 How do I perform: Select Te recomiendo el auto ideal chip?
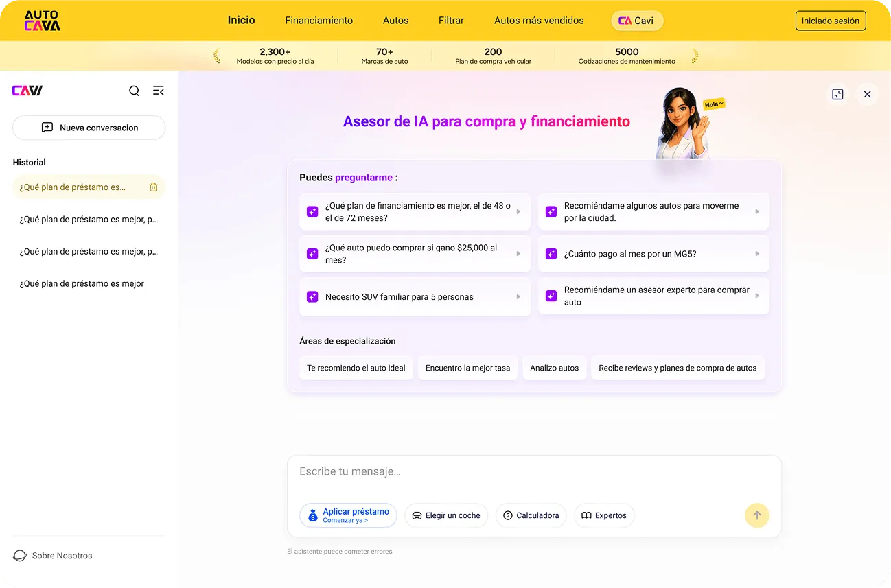pos(356,368)
